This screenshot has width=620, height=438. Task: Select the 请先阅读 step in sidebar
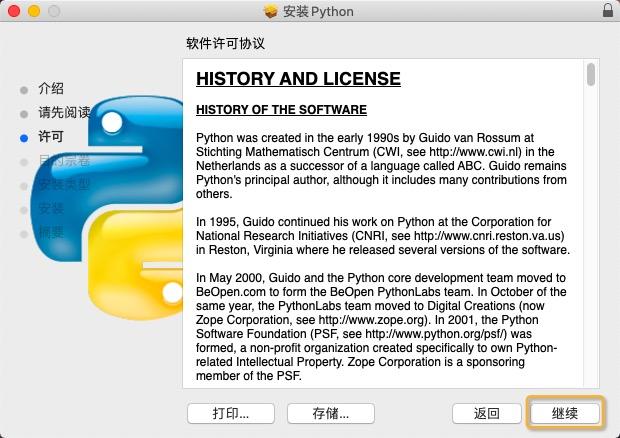[64, 112]
